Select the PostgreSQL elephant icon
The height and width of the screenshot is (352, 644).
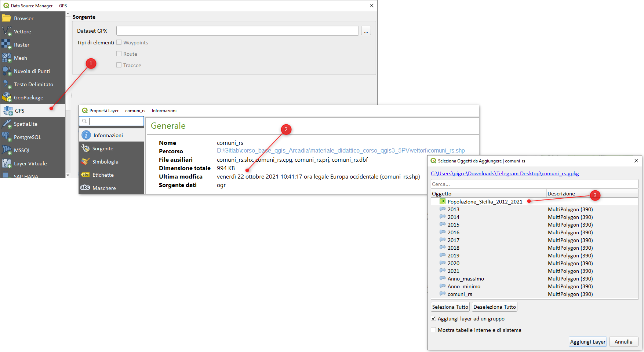[7, 137]
